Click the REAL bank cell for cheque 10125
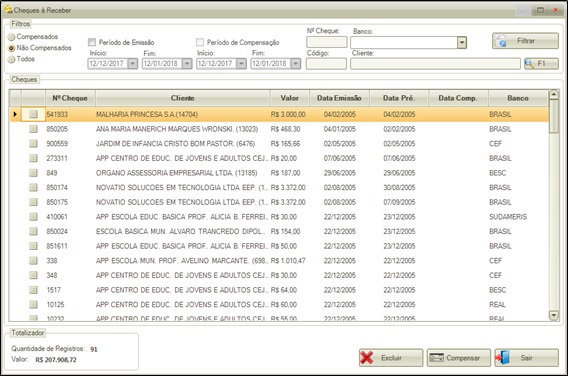Viewport: 568px width, 376px height. (x=518, y=304)
